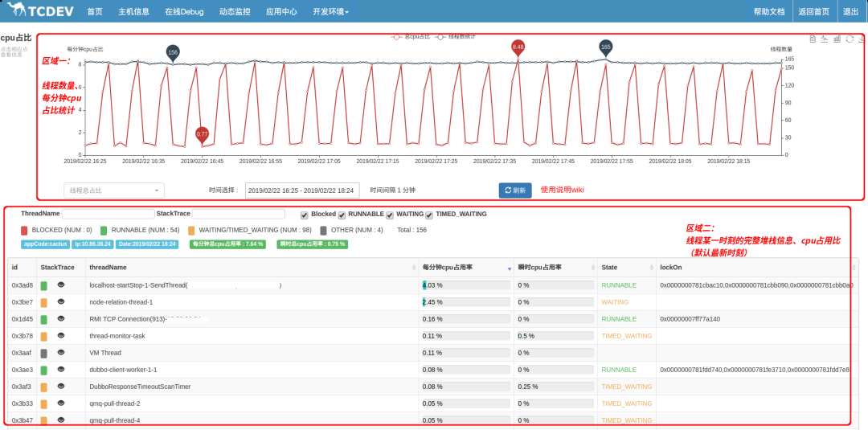
Task: Open eye icon for RMI TCP Connection row
Action: click(x=61, y=319)
